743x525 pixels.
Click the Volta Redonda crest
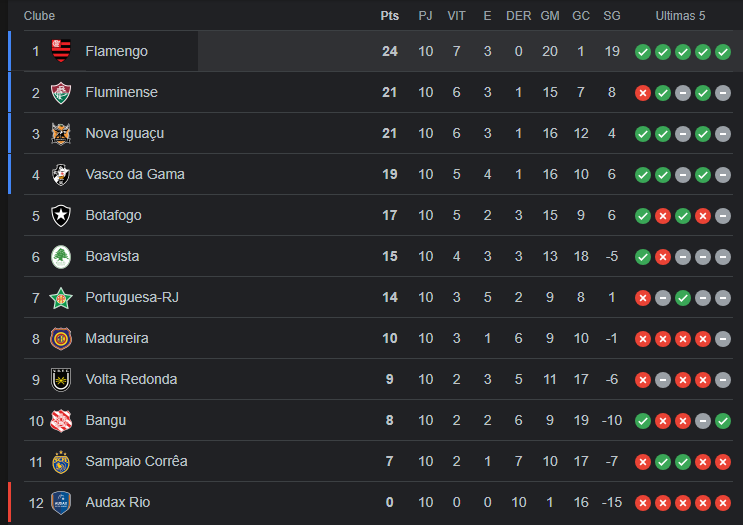(x=61, y=380)
